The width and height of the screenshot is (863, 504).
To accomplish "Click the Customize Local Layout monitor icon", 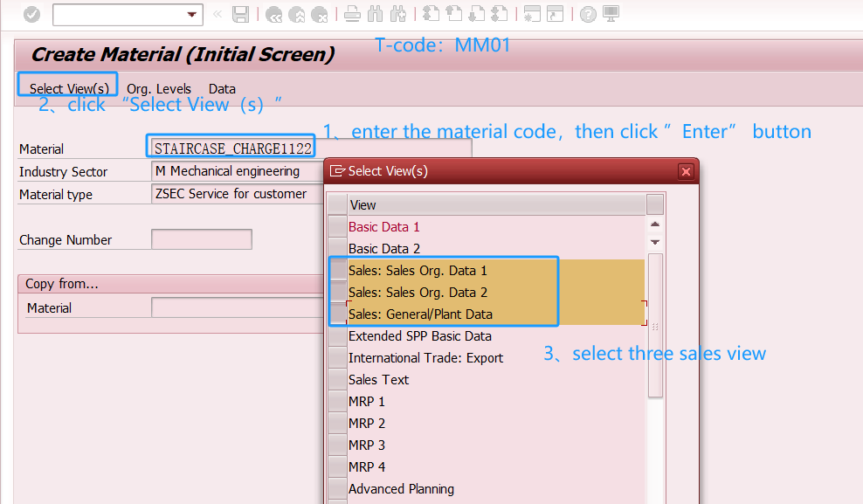I will tap(611, 15).
